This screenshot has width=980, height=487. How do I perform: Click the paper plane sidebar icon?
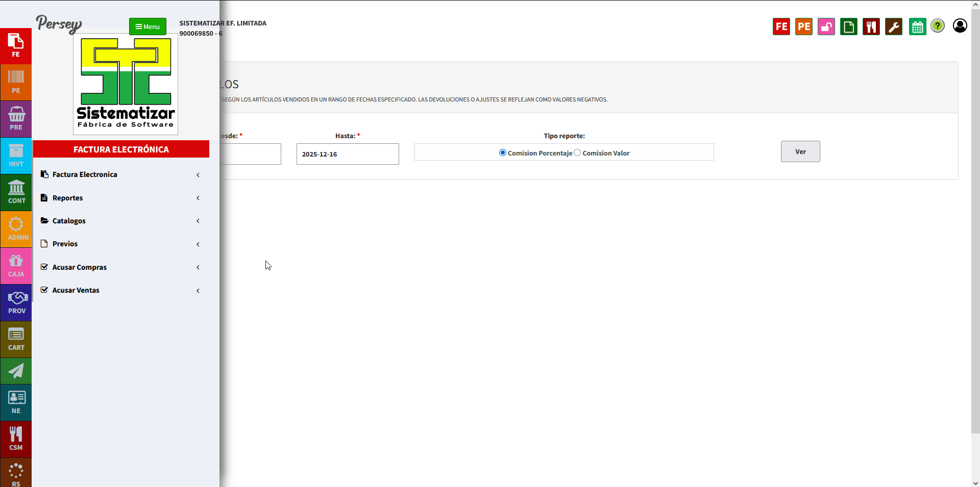click(x=16, y=371)
